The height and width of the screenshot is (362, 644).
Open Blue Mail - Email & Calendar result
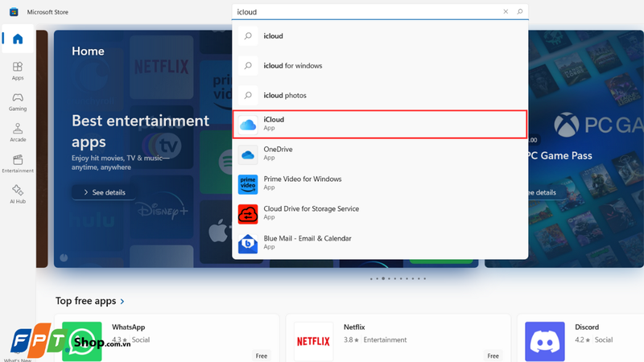(380, 243)
